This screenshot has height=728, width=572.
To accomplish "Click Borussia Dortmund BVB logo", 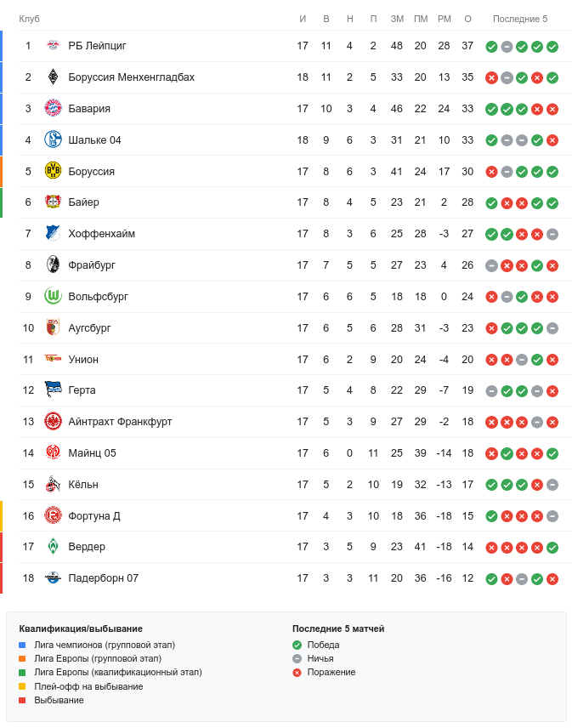I will [x=54, y=171].
